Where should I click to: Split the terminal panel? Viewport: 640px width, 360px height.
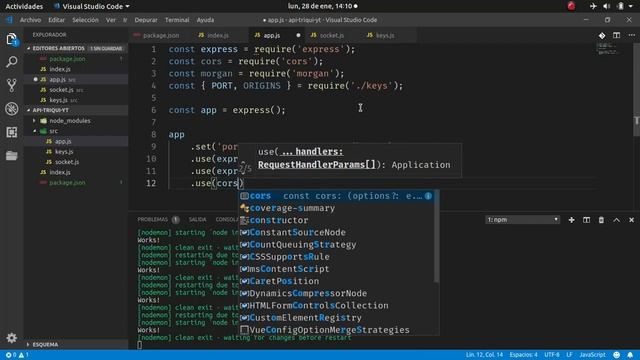click(x=587, y=220)
